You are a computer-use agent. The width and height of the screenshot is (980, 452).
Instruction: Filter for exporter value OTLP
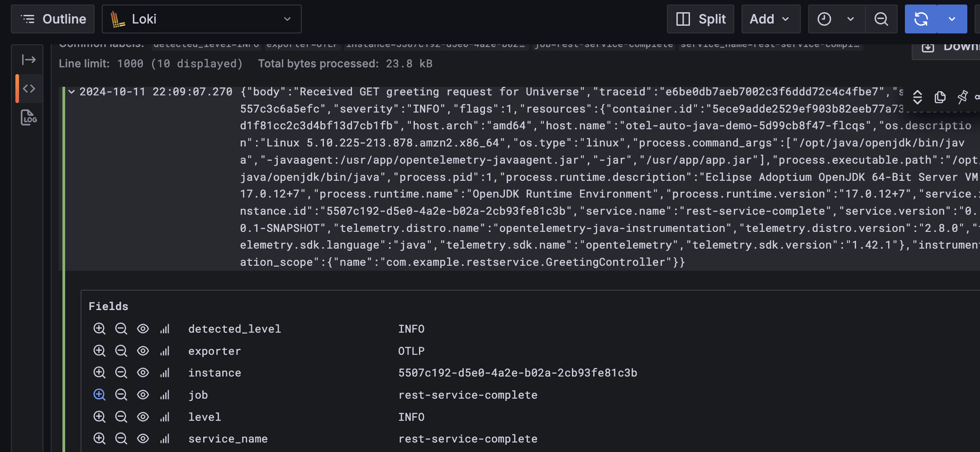[x=100, y=351]
